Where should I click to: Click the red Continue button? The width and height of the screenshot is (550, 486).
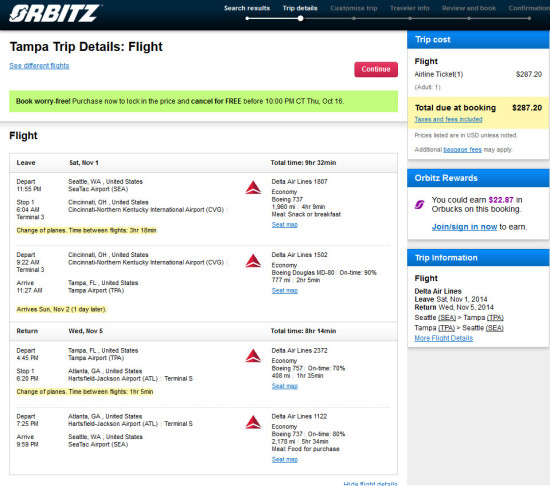pyautogui.click(x=376, y=69)
